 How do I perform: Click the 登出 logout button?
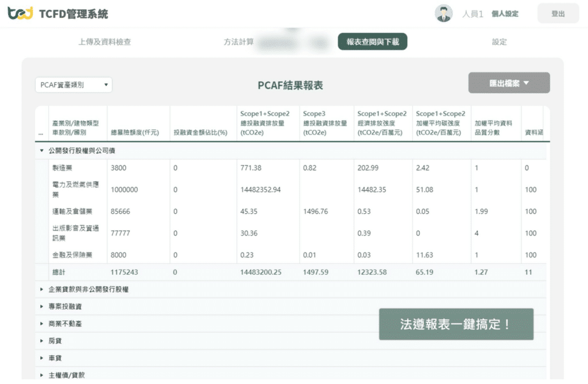(558, 13)
